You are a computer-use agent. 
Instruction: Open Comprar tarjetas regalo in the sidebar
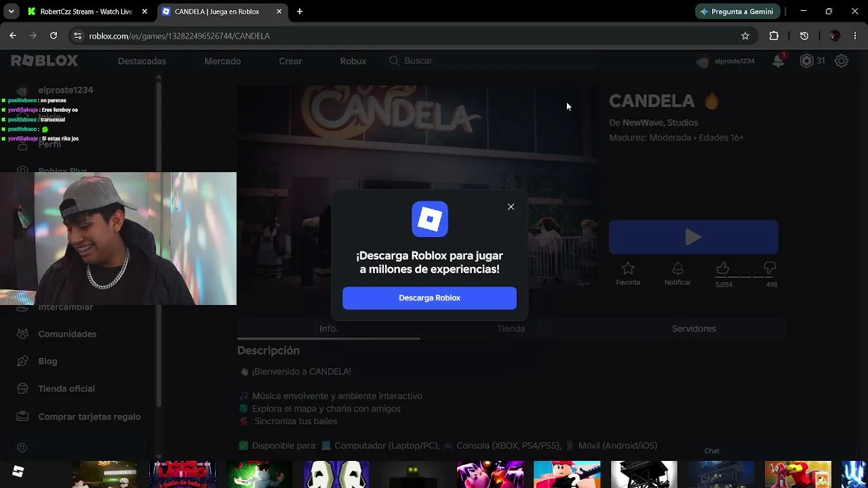click(90, 417)
